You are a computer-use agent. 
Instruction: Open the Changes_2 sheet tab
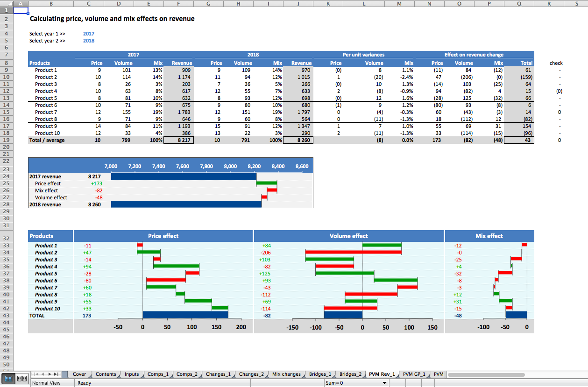coord(251,374)
